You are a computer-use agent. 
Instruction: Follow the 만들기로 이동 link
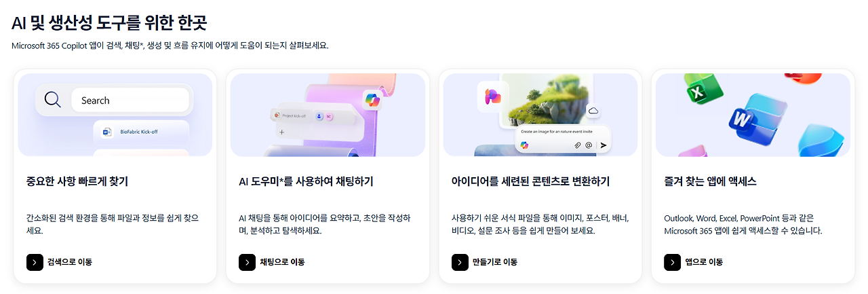pyautogui.click(x=496, y=262)
